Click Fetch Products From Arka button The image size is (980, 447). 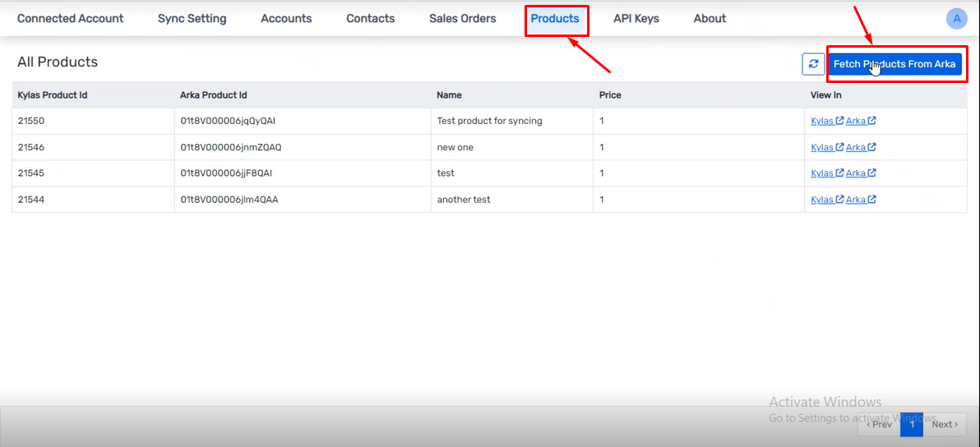tap(894, 63)
